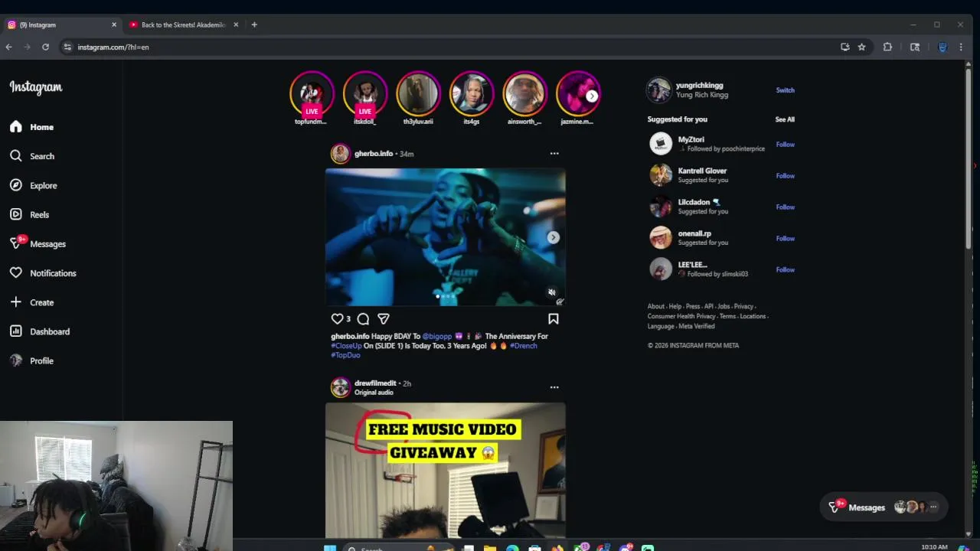Go back in browser history
Viewport: 980px width, 551px height.
pos(8,47)
